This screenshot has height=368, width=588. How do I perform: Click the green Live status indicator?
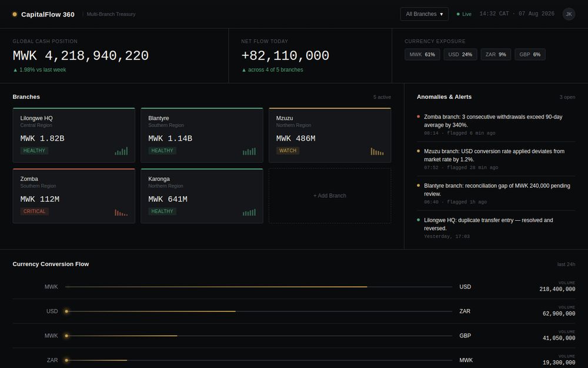tap(464, 14)
